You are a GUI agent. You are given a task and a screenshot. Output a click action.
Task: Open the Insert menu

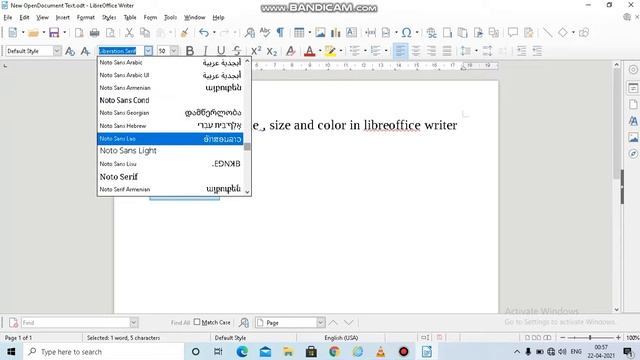point(62,18)
